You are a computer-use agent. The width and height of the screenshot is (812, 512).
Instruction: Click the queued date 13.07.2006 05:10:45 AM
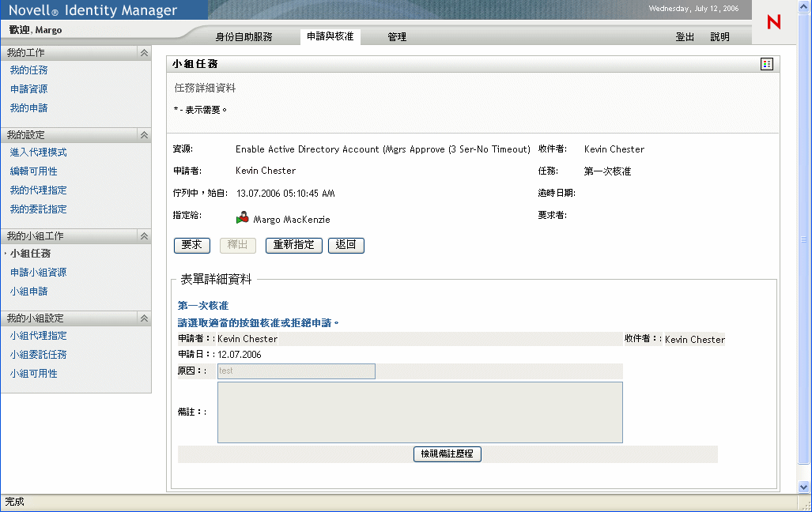(285, 194)
